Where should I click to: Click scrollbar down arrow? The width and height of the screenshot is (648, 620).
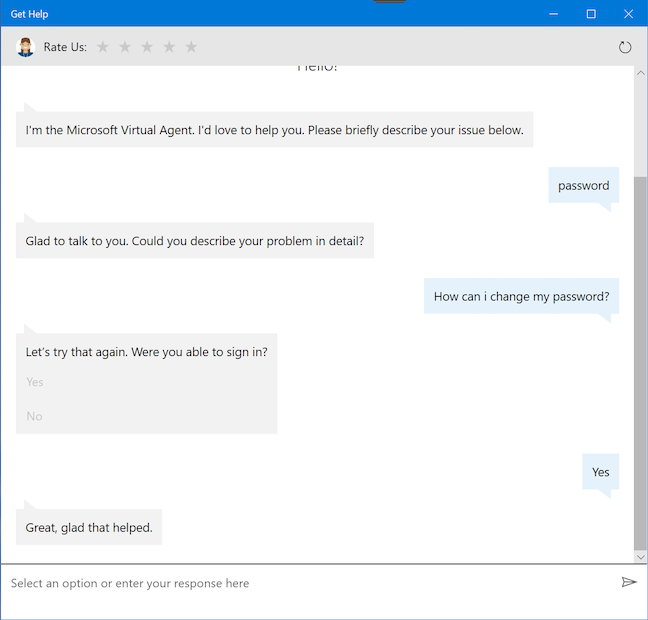(640, 556)
